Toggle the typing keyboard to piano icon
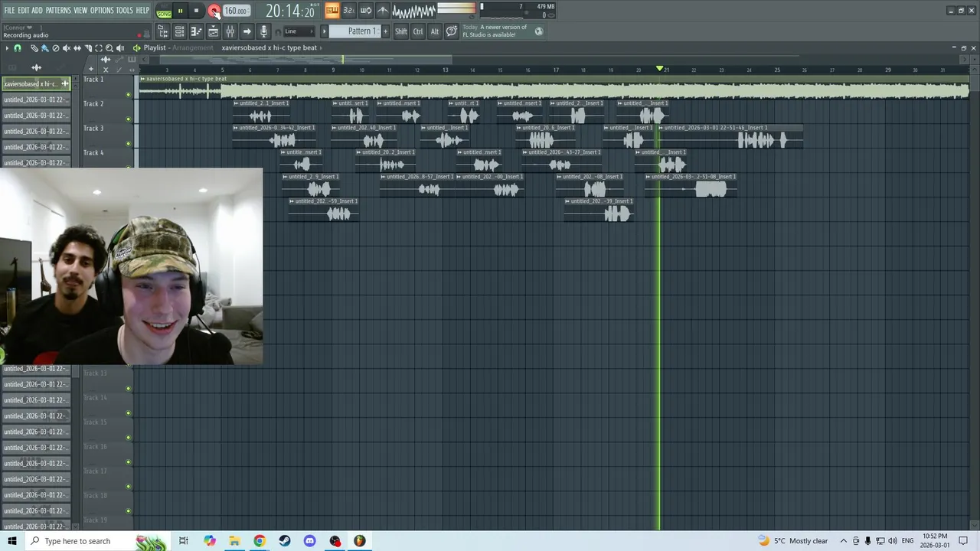 click(332, 10)
